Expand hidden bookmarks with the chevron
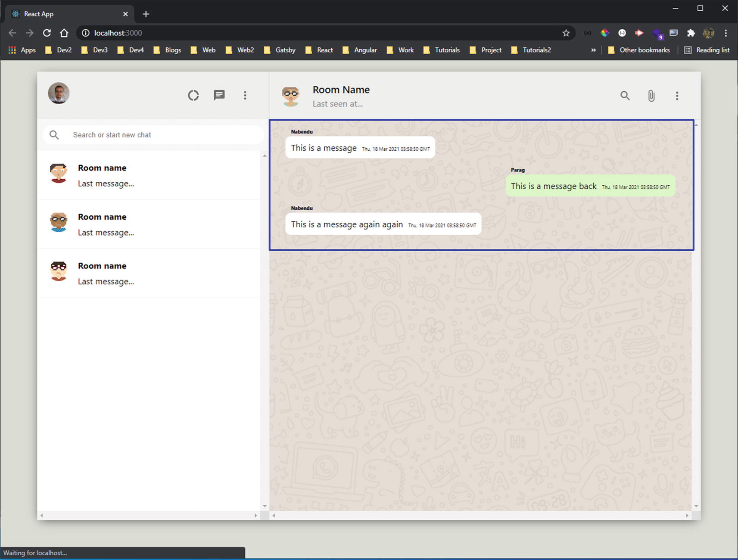 pos(593,50)
